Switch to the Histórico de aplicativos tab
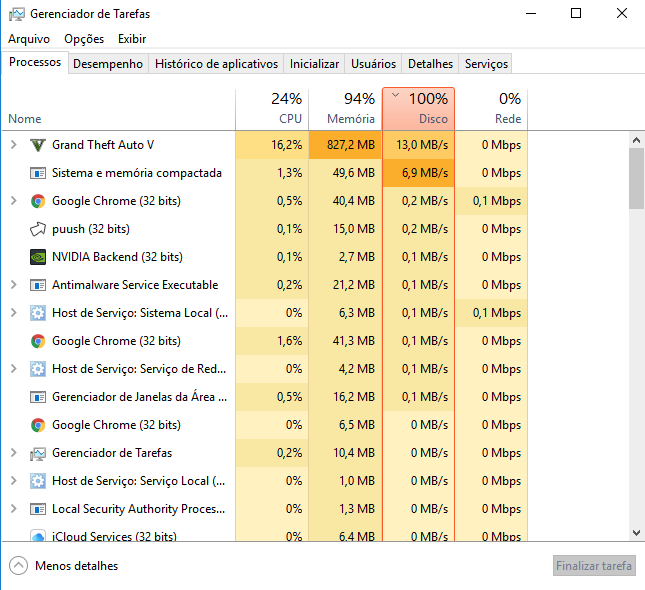Viewport: 645px width, 590px height. coord(216,64)
